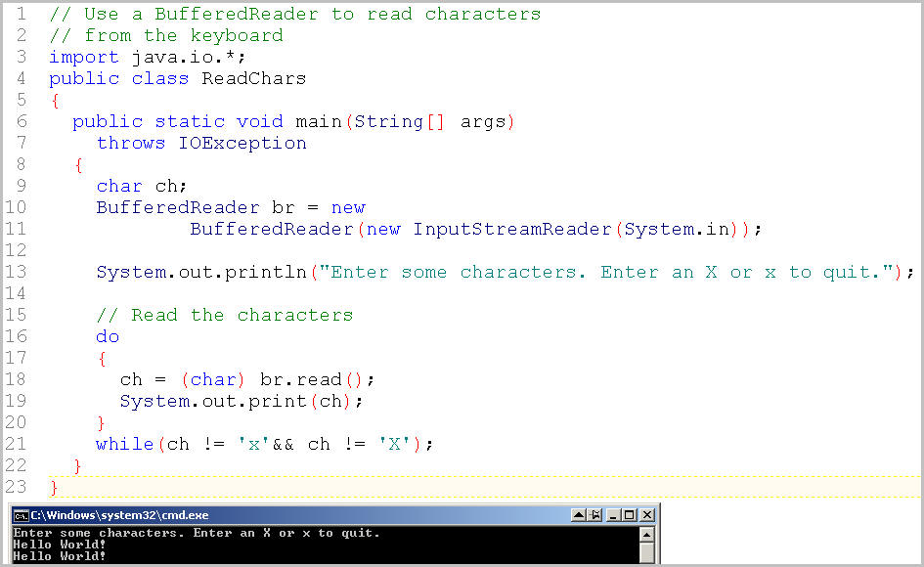Screen dimensions: 924x567
Task: Click the "args" parameter name
Action: click(483, 122)
